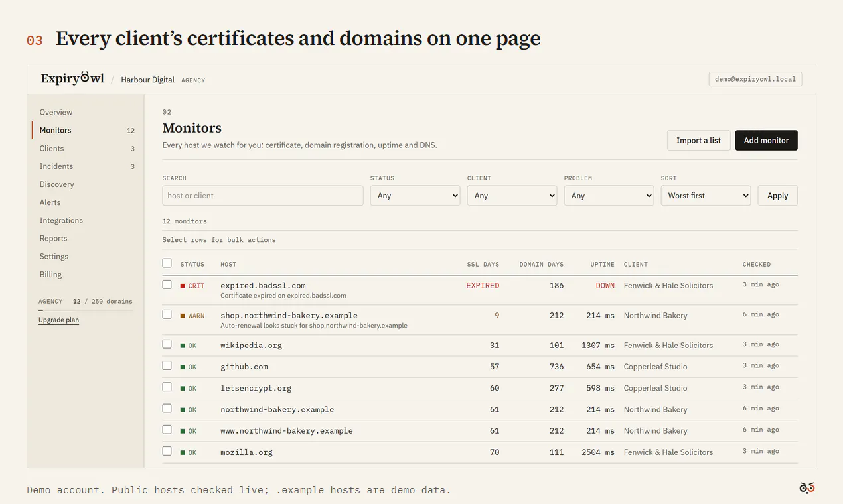843x504 pixels.
Task: Click the CRIT status badge
Action: [x=192, y=286]
